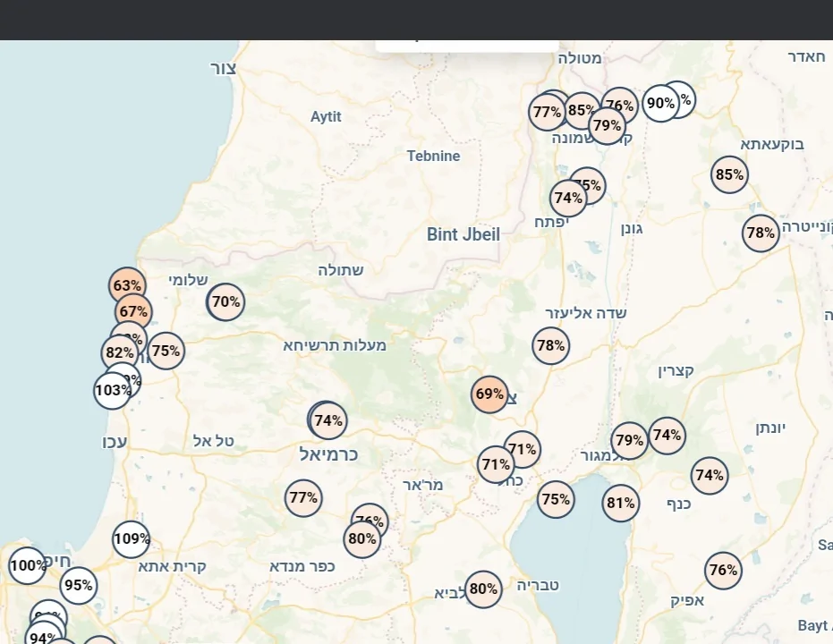Click the 80% marker near לביא
Image resolution: width=833 pixels, height=644 pixels.
(483, 589)
